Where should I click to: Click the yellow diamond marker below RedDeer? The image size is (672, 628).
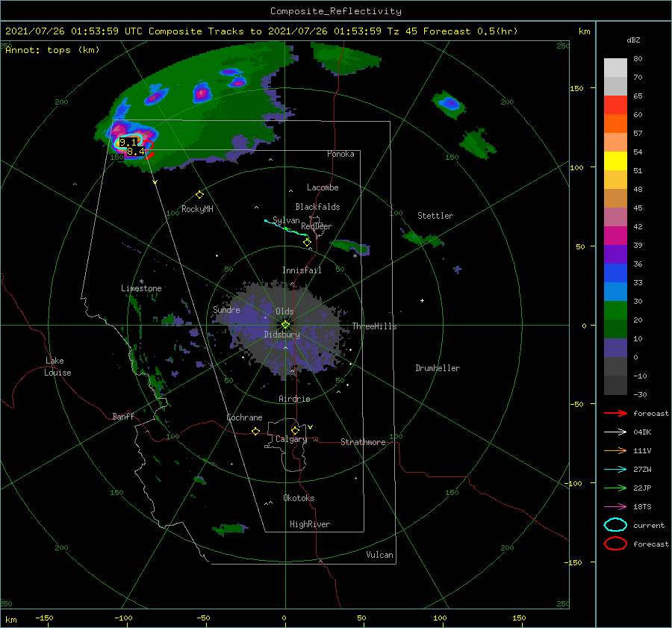[x=307, y=243]
